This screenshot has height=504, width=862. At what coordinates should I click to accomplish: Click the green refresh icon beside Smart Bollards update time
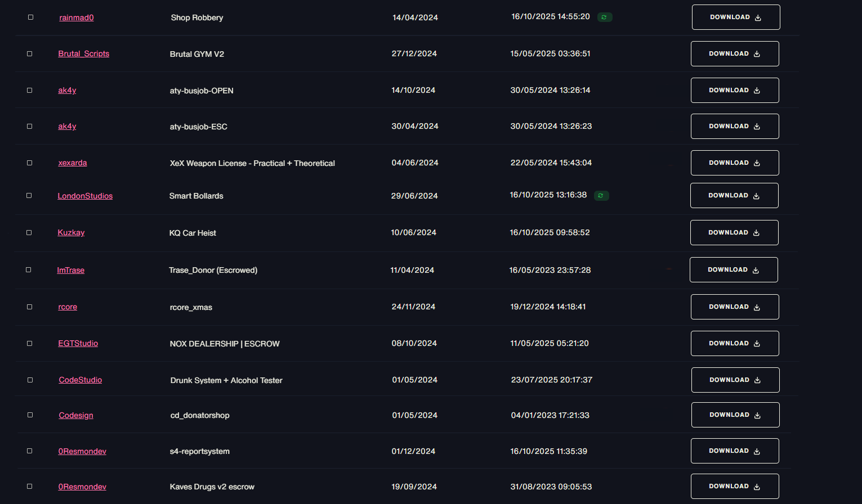601,196
